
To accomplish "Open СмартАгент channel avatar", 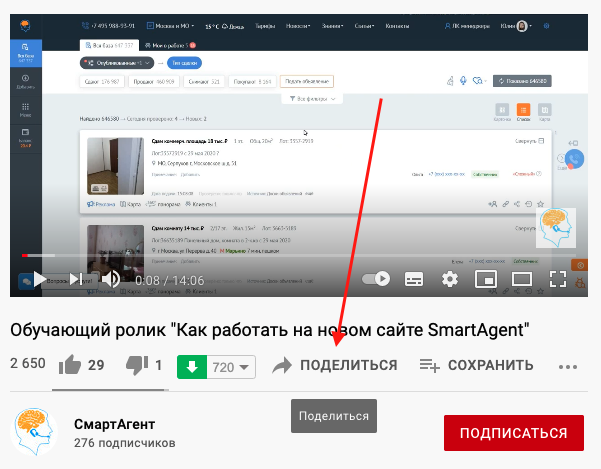I will click(x=34, y=431).
